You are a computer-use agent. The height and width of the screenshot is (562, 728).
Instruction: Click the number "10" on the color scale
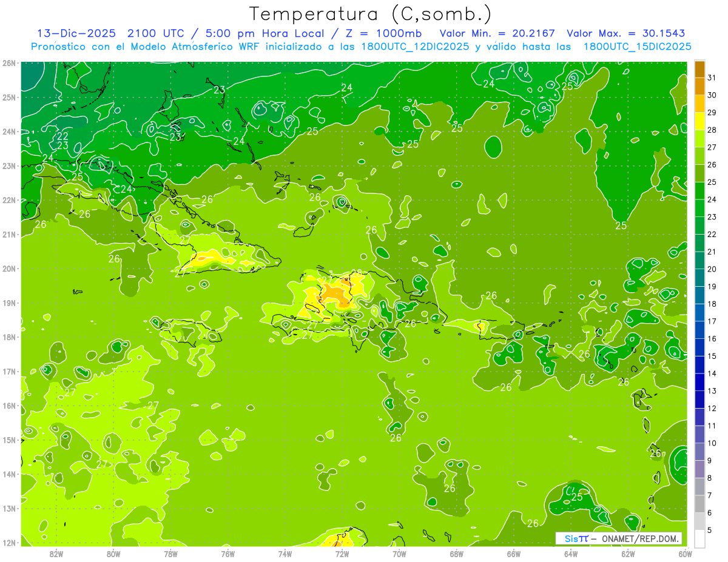(x=712, y=443)
